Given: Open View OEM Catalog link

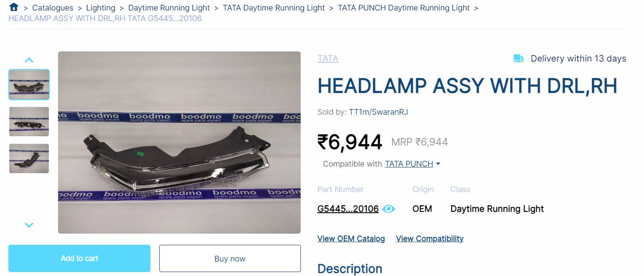Looking at the screenshot, I should coord(351,239).
